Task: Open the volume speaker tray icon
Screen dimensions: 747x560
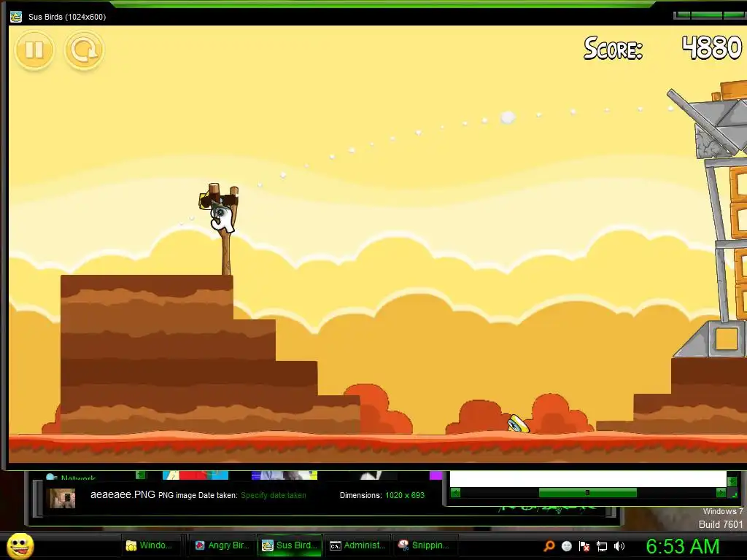Action: pos(619,546)
